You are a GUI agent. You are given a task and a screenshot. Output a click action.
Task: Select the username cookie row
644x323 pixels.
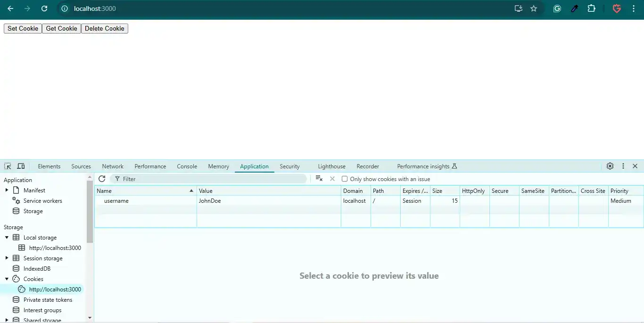click(x=217, y=201)
